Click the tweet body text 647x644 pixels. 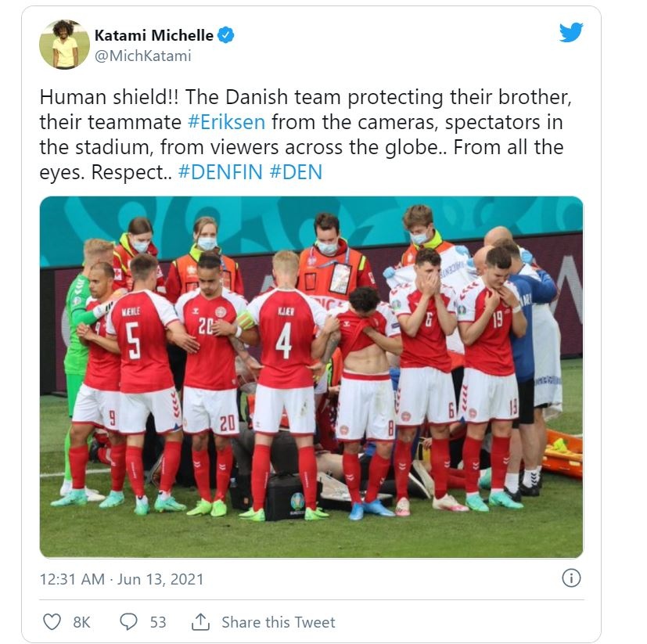305,135
